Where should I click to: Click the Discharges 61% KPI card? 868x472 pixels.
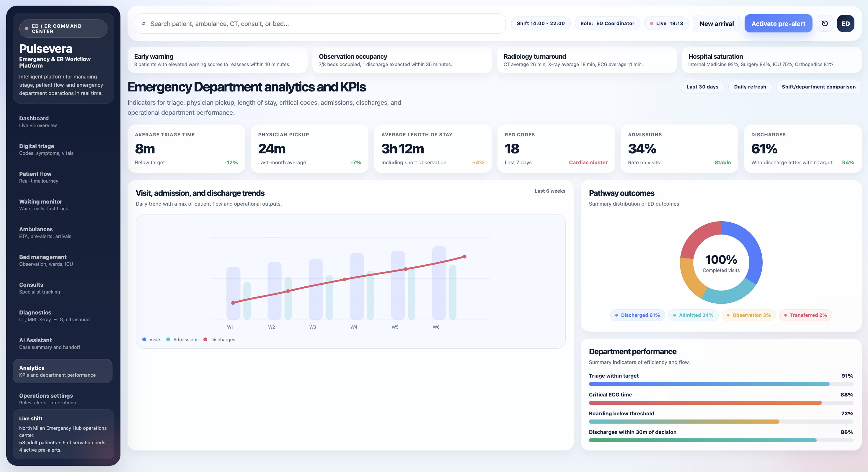803,149
